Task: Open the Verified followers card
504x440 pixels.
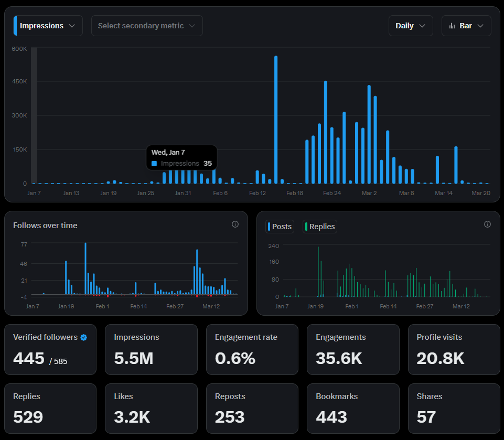Action: (x=50, y=349)
